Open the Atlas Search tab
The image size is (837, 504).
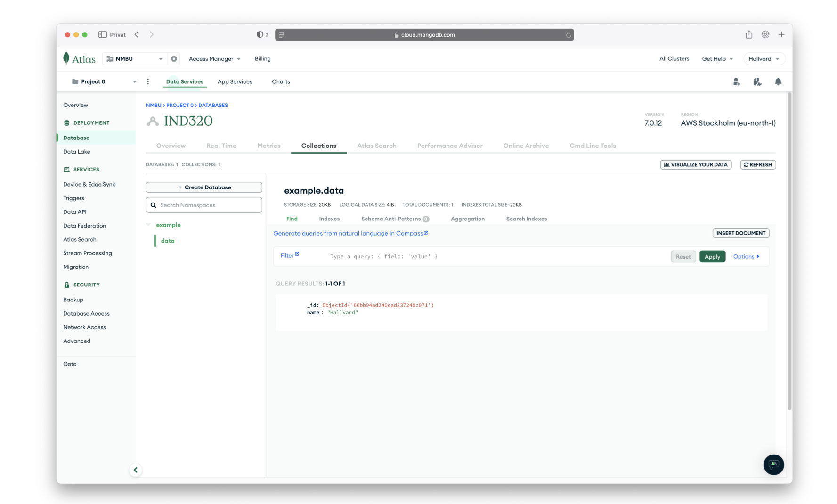coord(377,146)
